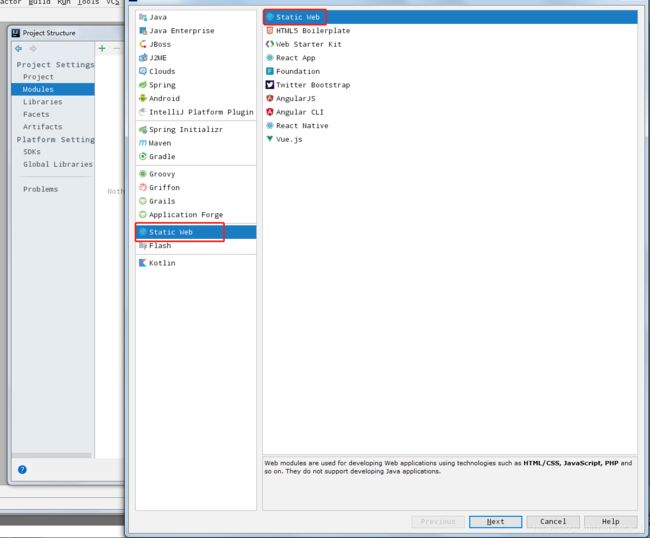
Task: Select the Spring Initializr icon
Action: click(143, 129)
